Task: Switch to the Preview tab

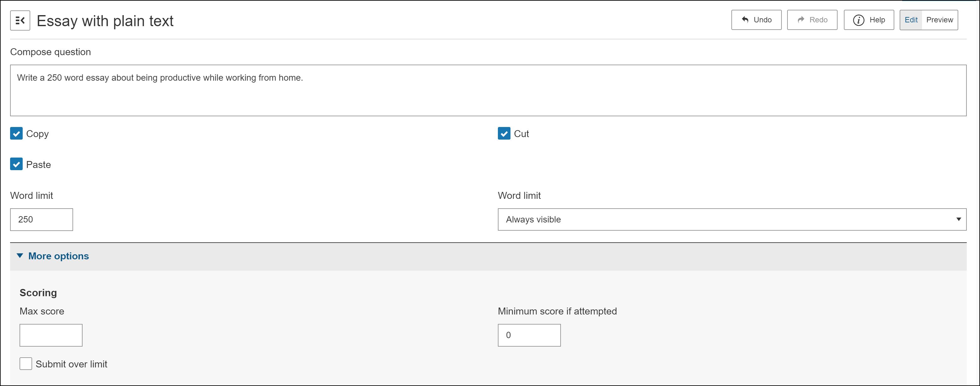Action: (x=939, y=20)
